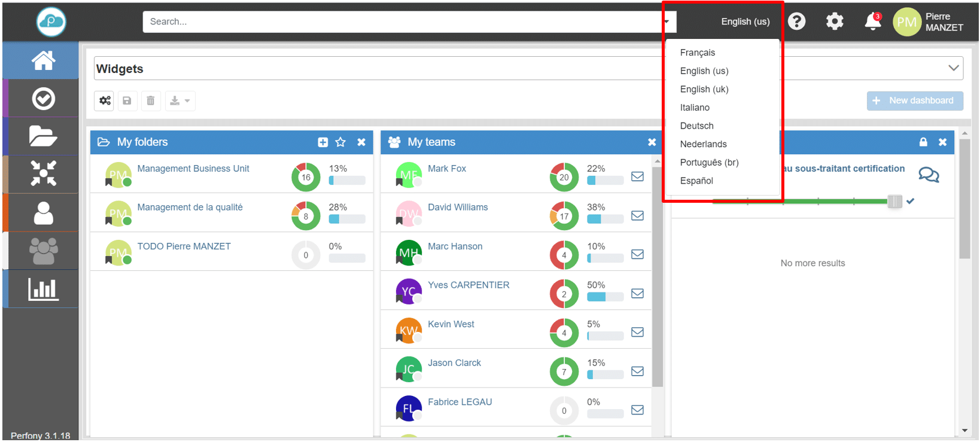Click the green progress slider handle

pos(894,202)
